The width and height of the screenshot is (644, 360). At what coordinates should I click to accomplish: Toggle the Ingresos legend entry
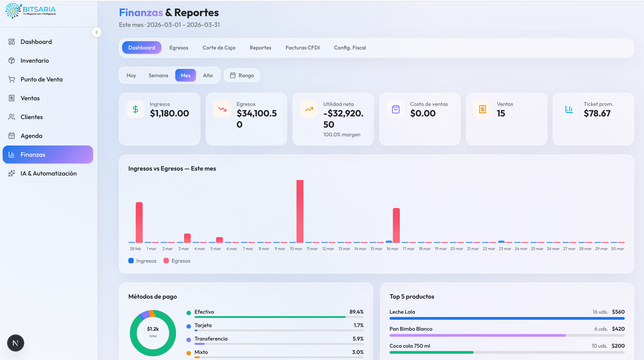(142, 261)
